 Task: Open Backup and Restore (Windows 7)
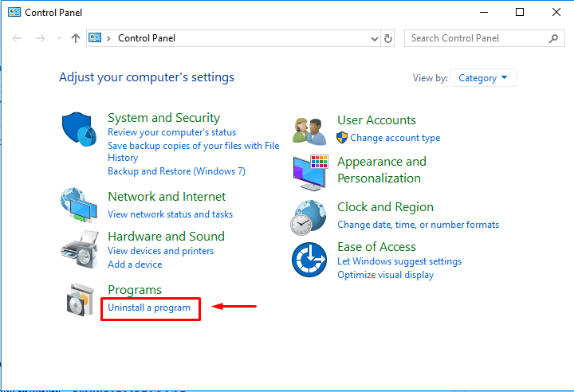pos(176,171)
